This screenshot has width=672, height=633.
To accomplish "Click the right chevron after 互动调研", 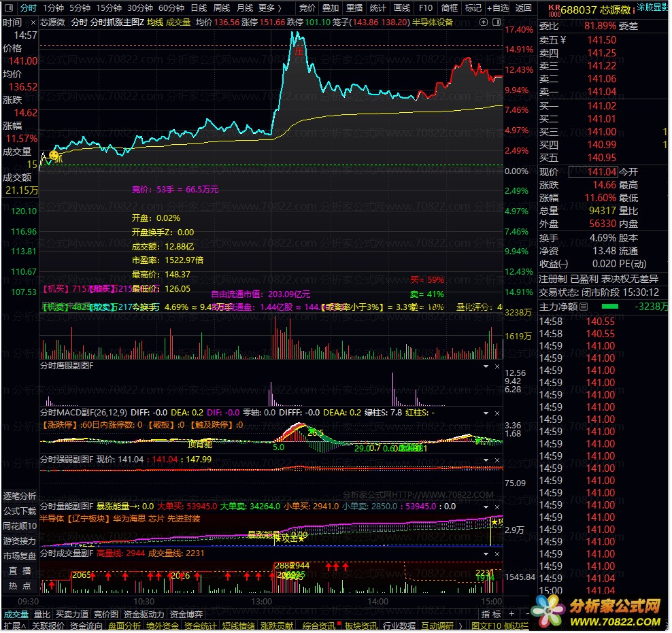I will tap(462, 627).
